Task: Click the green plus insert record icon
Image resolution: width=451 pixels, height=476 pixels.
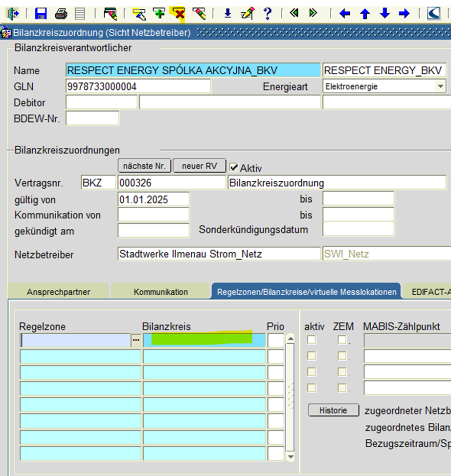Action: pos(159,13)
